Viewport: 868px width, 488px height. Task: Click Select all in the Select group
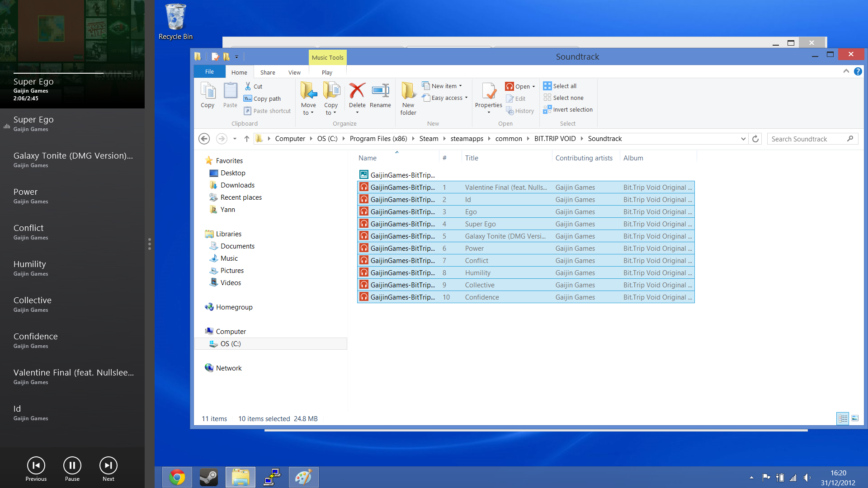560,86
